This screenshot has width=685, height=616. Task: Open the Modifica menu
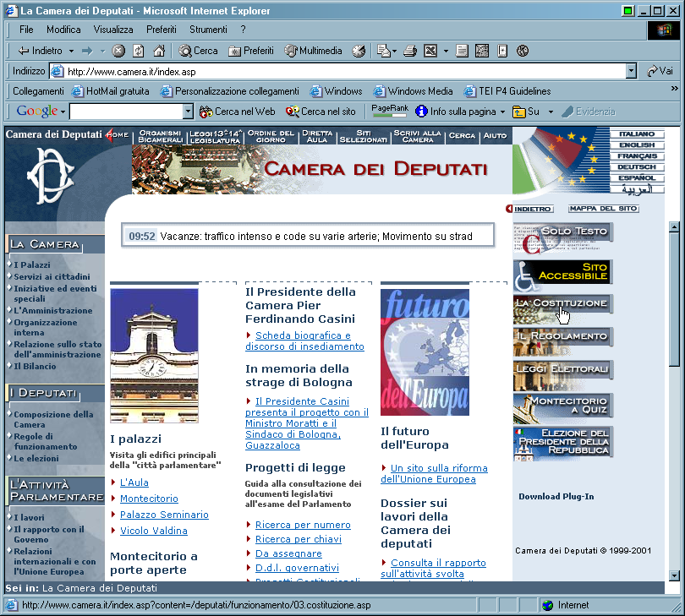click(x=63, y=30)
